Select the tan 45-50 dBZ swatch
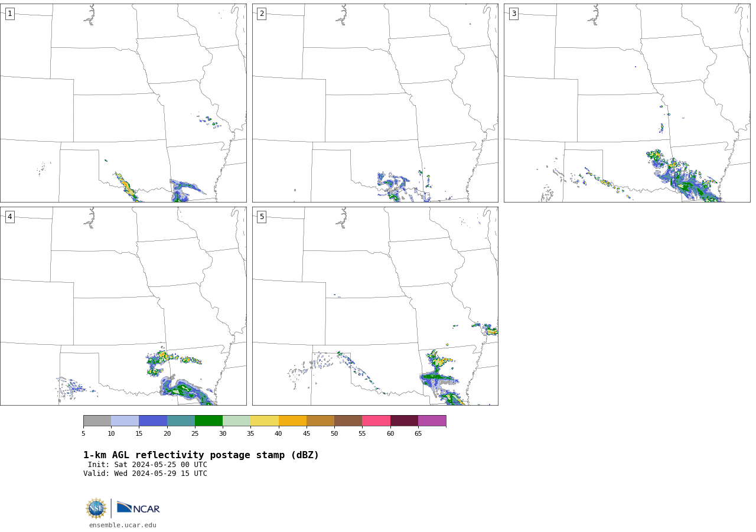 320,421
